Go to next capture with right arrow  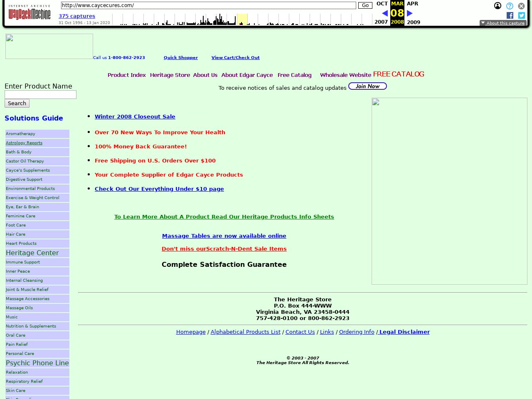tap(410, 13)
